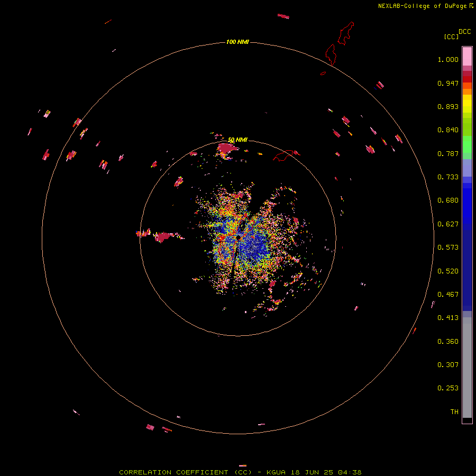The width and height of the screenshot is (476, 476).
Task: Click the 0.787 scale value
Action: (448, 153)
